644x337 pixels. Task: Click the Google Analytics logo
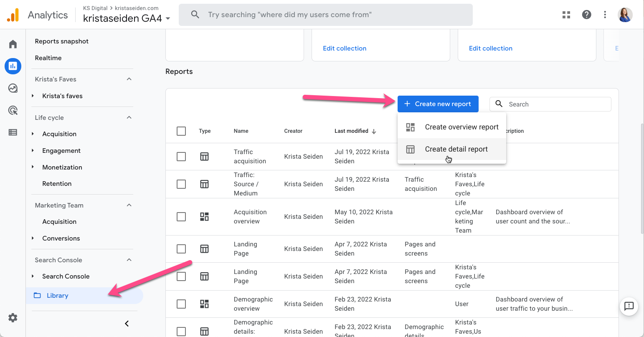13,15
